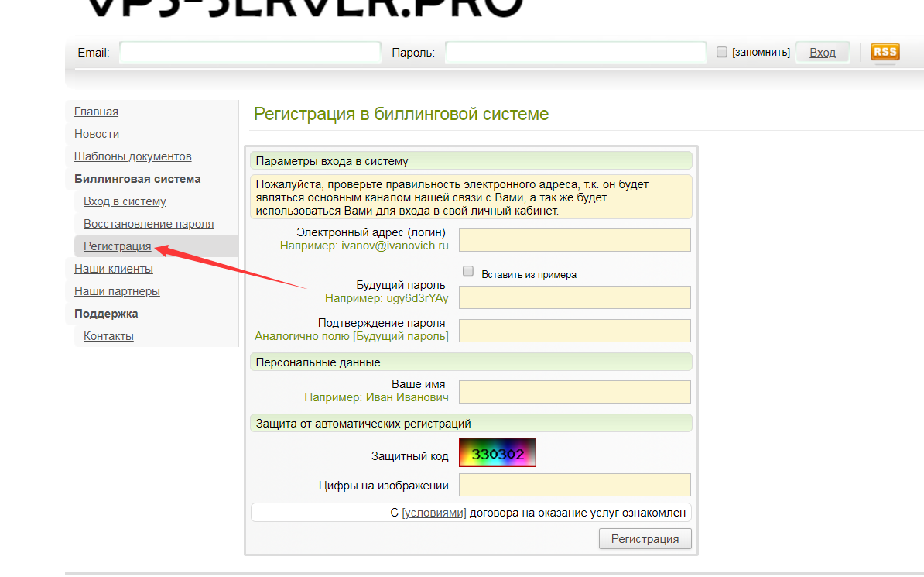Image resolution: width=924 pixels, height=577 pixels.
Task: Enable "Вставить из примера" checkbox
Action: [467, 272]
